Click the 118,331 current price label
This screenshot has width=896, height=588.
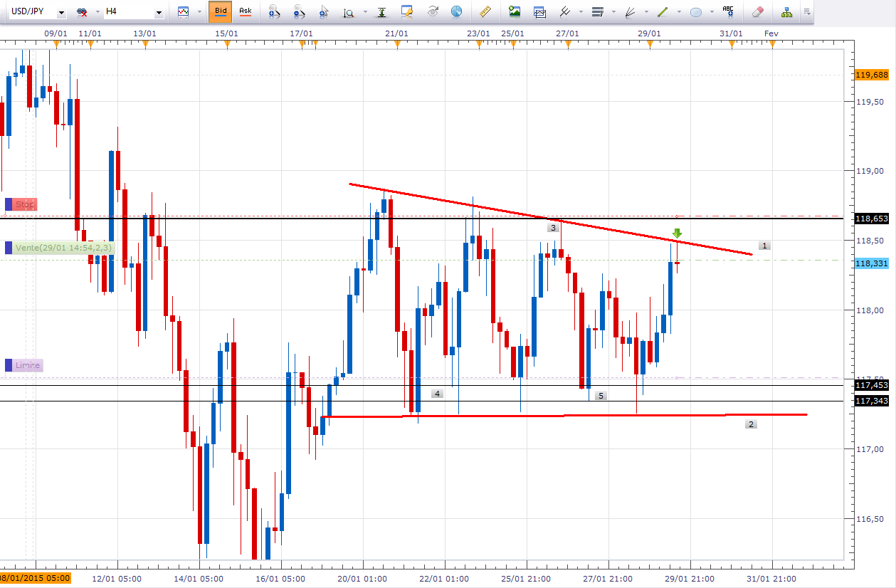(x=873, y=263)
